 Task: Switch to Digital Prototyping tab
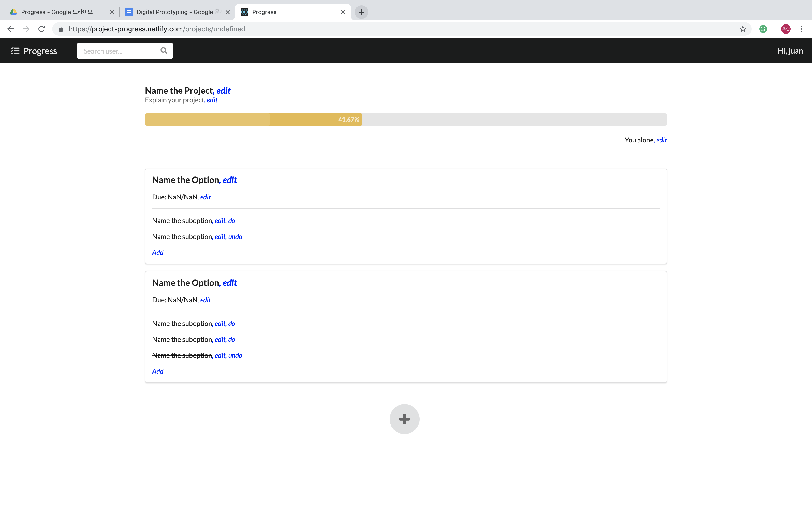click(x=174, y=12)
